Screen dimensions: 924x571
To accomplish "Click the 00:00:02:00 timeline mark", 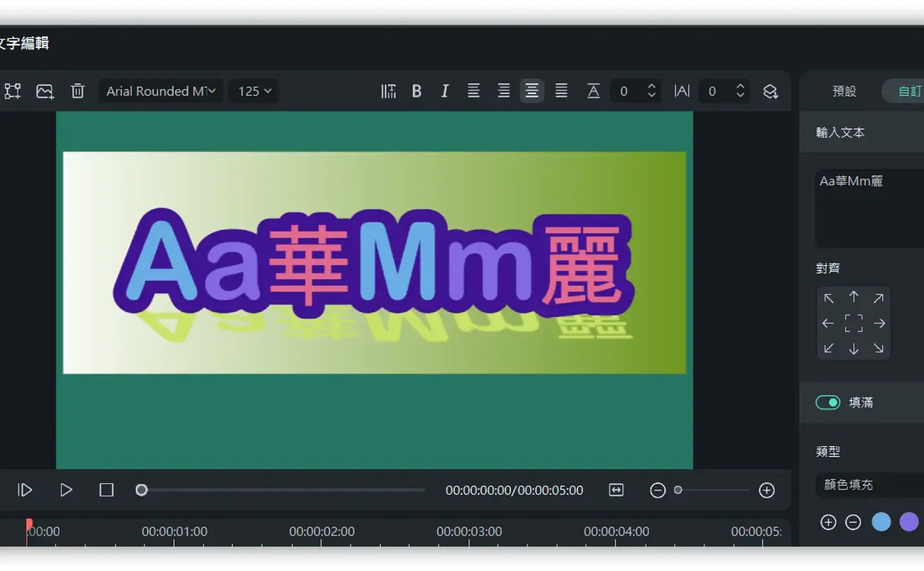I will [x=321, y=532].
